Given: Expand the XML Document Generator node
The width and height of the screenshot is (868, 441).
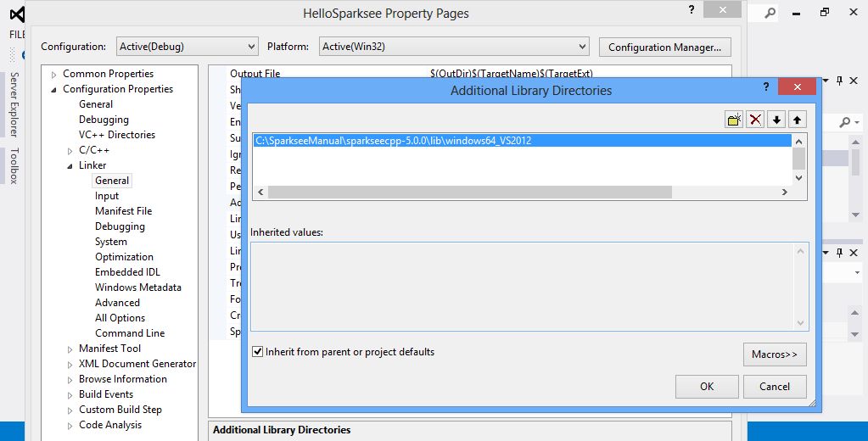Looking at the screenshot, I should (x=70, y=365).
